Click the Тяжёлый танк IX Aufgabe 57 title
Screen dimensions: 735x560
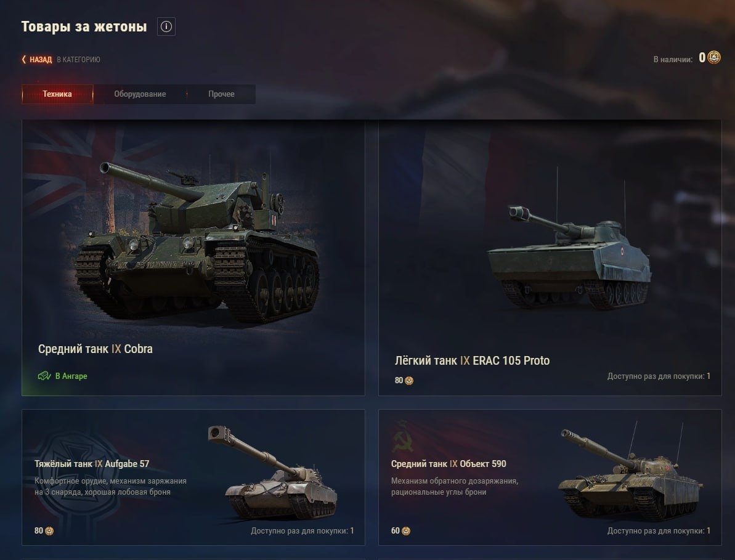point(92,463)
